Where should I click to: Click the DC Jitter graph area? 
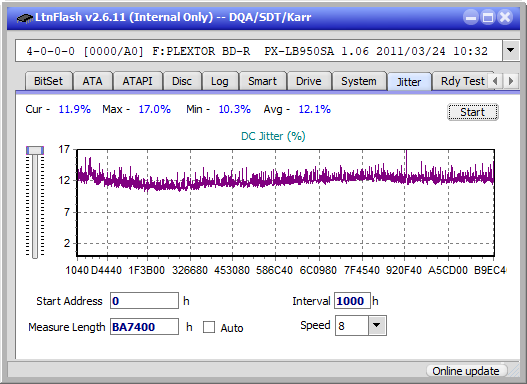pos(285,203)
